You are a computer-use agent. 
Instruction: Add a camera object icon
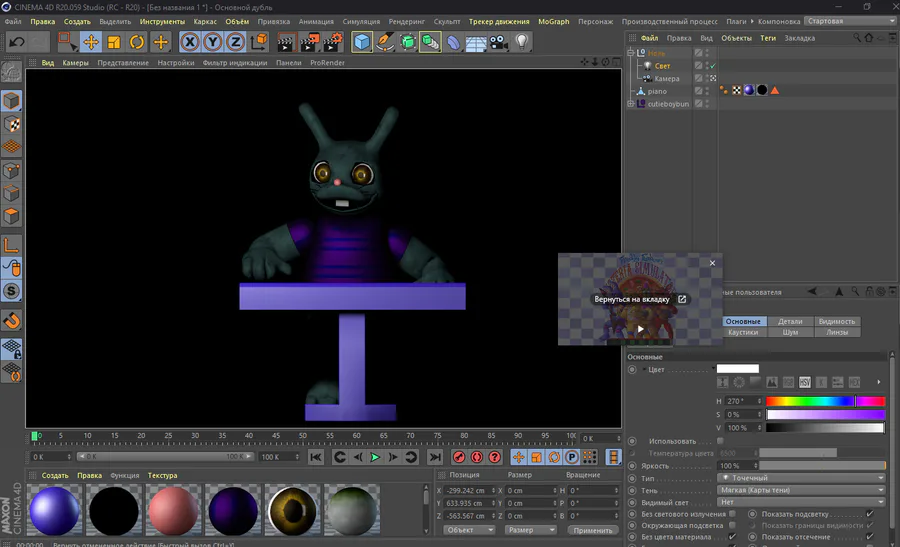499,42
